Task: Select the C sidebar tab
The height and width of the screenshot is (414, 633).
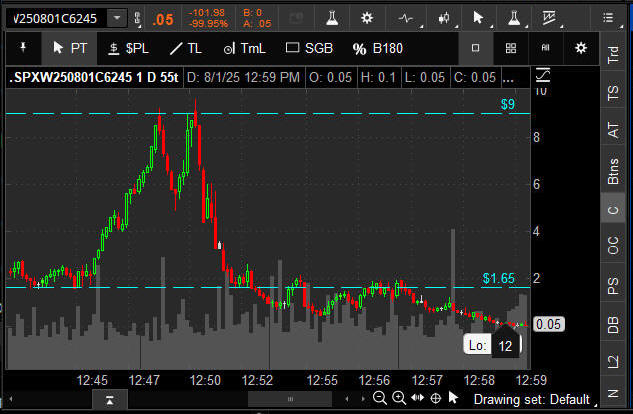Action: click(613, 210)
